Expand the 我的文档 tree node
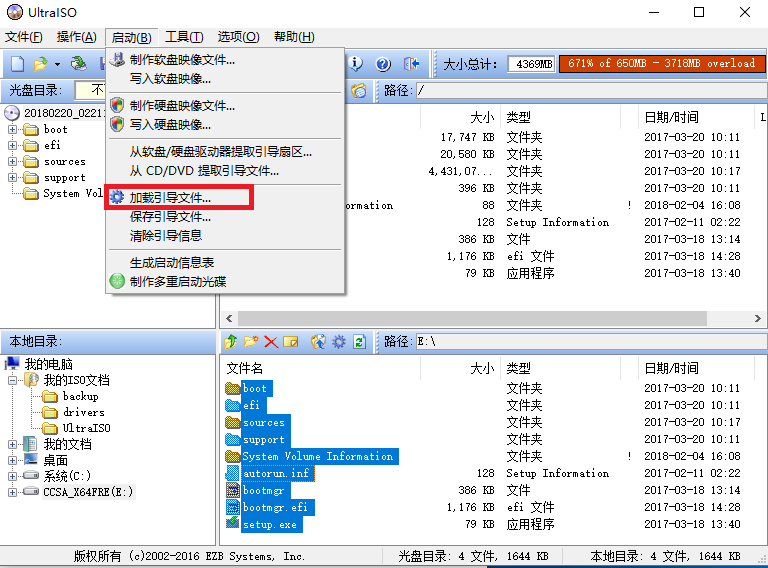The width and height of the screenshot is (768, 568). coord(12,444)
